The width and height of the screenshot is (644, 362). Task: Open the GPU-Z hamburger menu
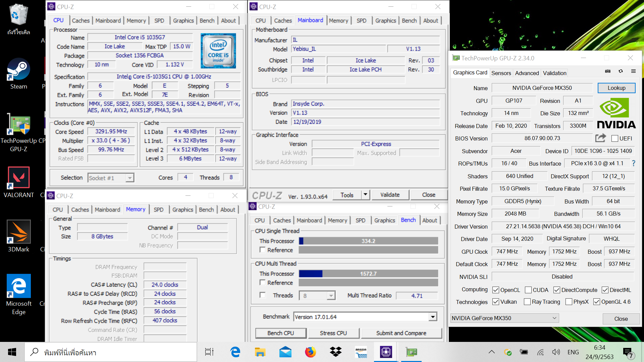633,71
